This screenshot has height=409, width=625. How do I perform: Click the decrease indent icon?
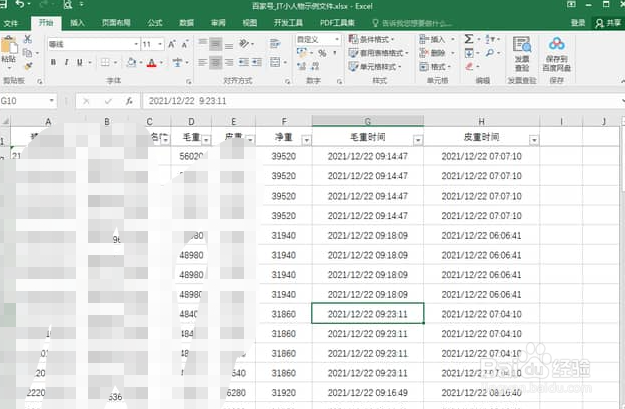[244, 62]
